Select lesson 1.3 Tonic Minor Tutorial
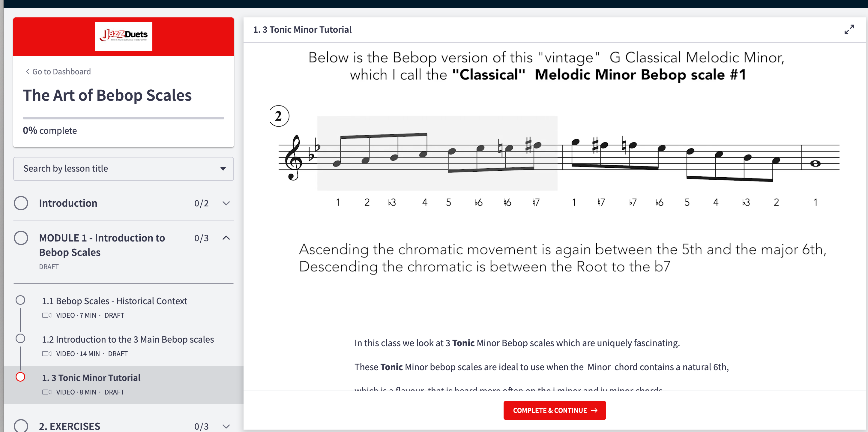 coord(91,378)
